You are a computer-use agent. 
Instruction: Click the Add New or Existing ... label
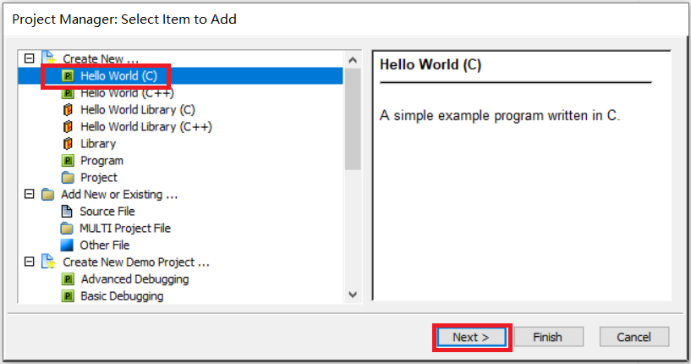click(x=119, y=194)
